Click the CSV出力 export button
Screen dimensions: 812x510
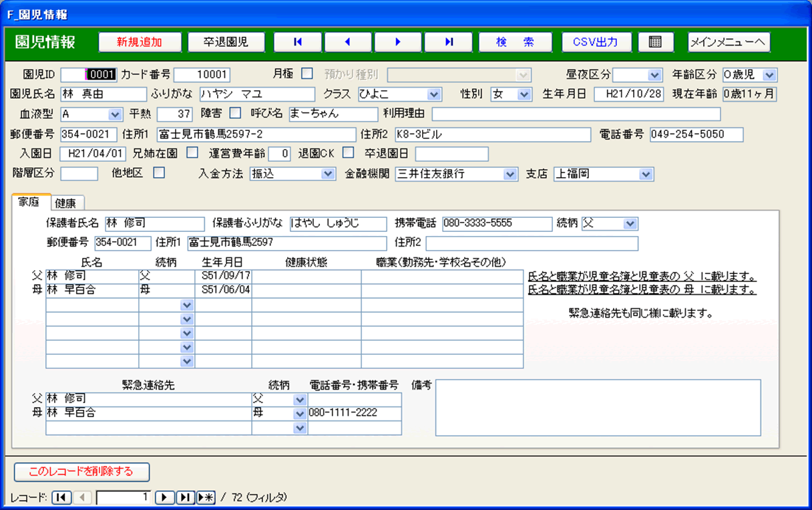tap(596, 42)
